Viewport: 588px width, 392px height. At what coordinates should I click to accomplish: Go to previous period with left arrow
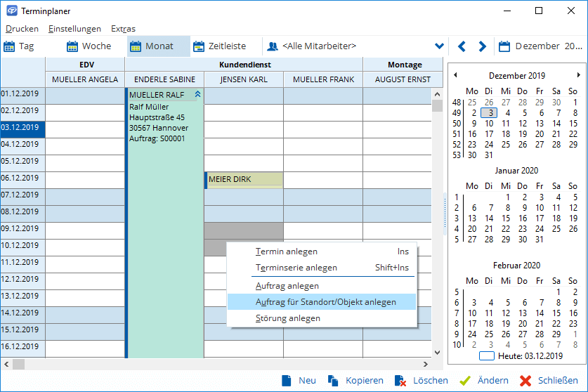click(x=462, y=46)
